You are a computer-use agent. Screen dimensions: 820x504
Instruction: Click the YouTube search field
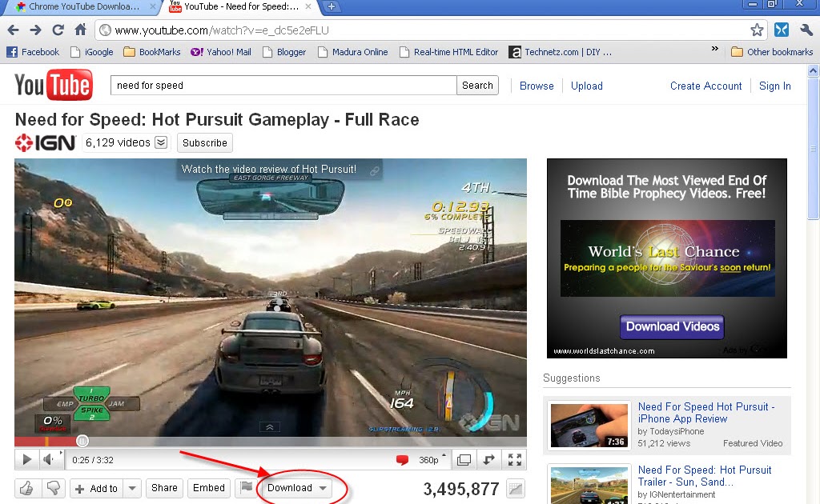click(283, 85)
